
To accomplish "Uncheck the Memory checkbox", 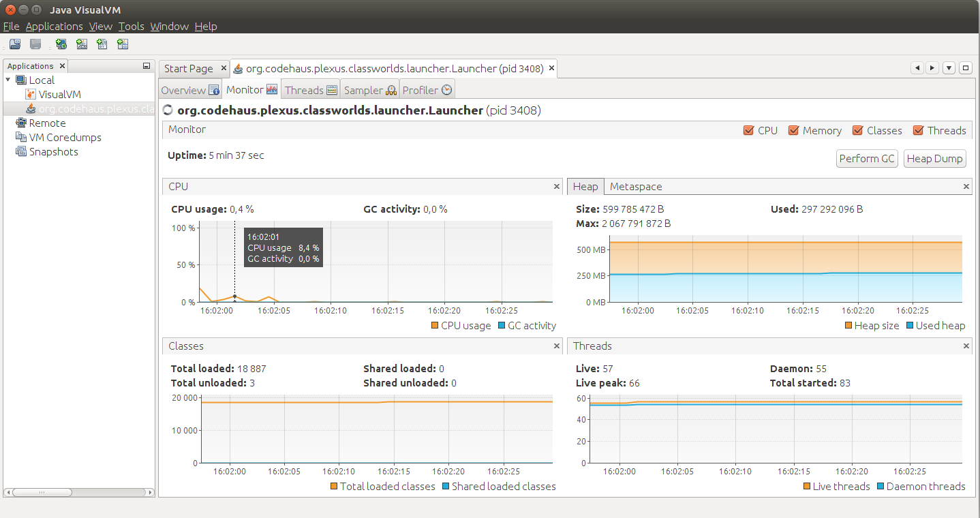I will pos(793,131).
